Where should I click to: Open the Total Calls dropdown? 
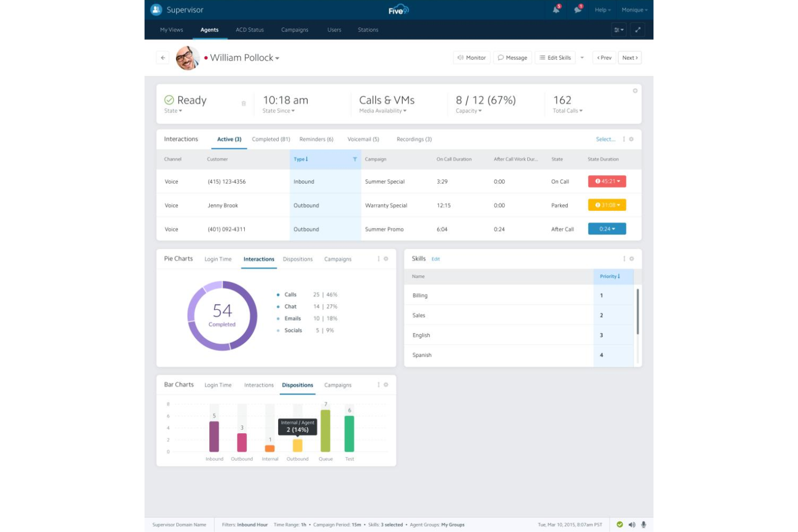568,111
